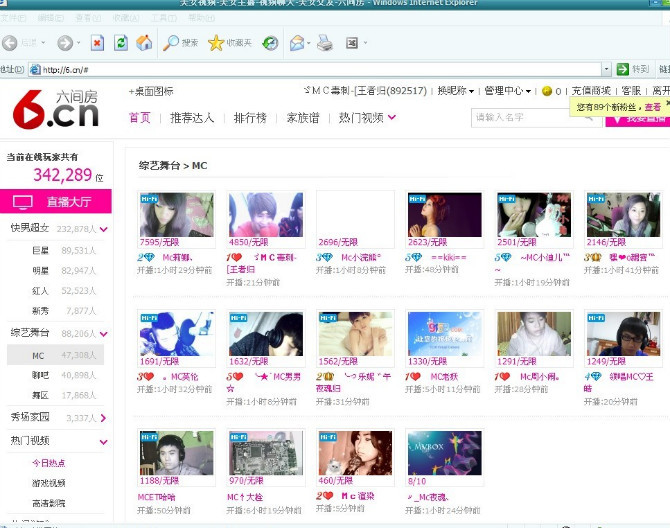Click the diamond badge next to ==kiki==
Image resolution: width=670 pixels, height=528 pixels.
413,258
